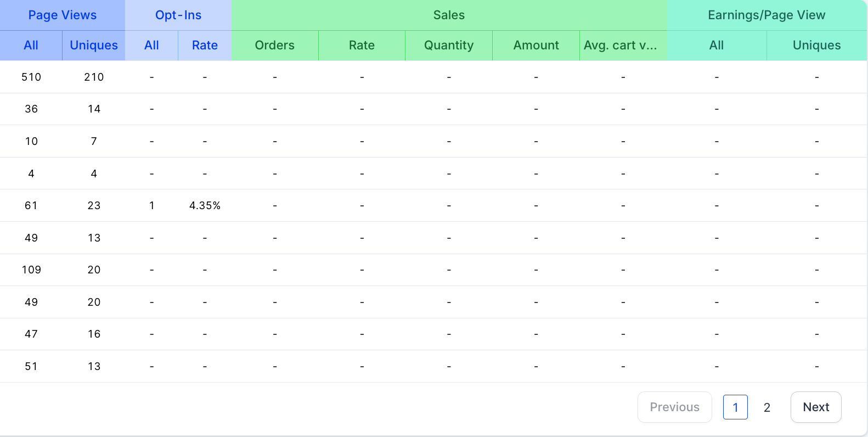This screenshot has width=868, height=437.
Task: Sort by the Amount column
Action: point(536,45)
